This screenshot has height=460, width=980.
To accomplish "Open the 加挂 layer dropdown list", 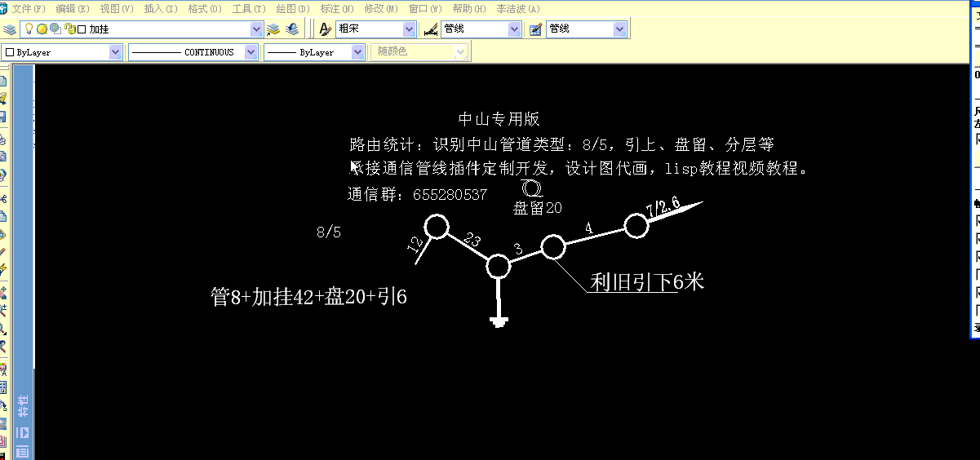I will click(256, 29).
